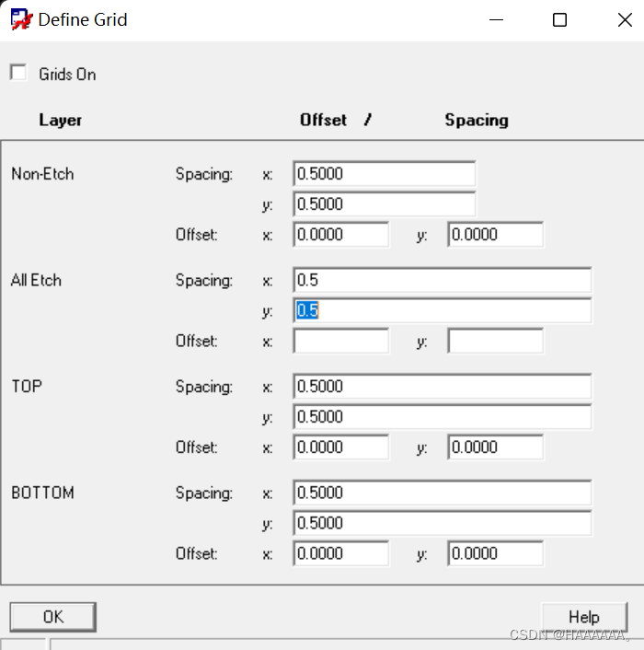Image resolution: width=644 pixels, height=650 pixels.
Task: Click BOTTOM layer spacing x field
Action: coord(442,493)
